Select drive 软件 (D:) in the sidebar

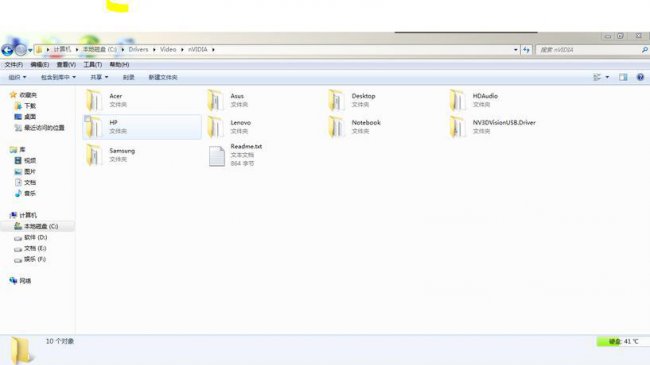coord(36,237)
